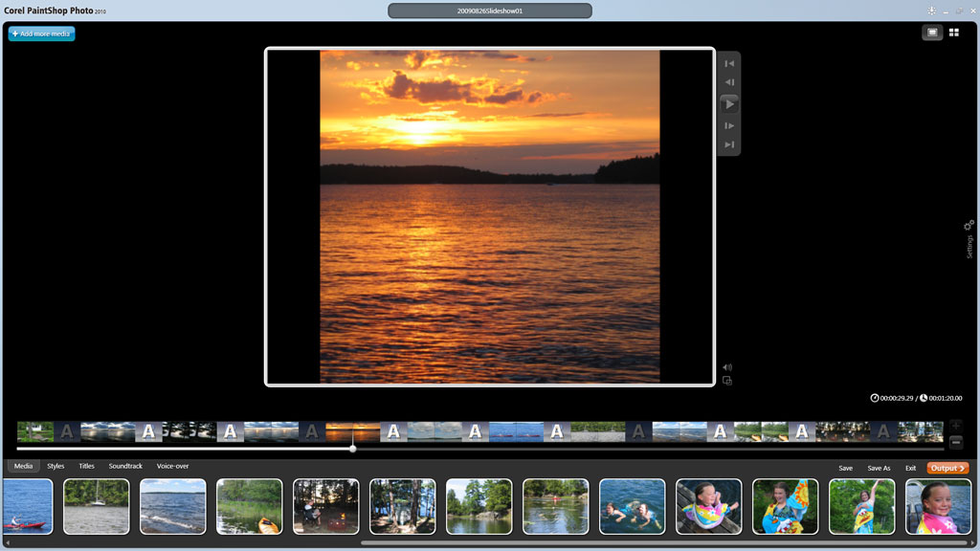Click the duplicate frame icon below the preview
Screen dimensions: 980x551
[727, 380]
